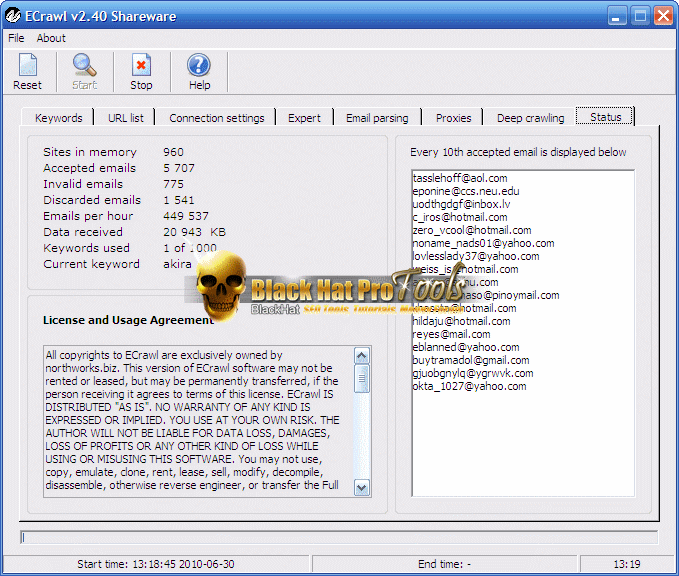Switch to the Keywords tab
This screenshot has height=576, width=679.
58,118
